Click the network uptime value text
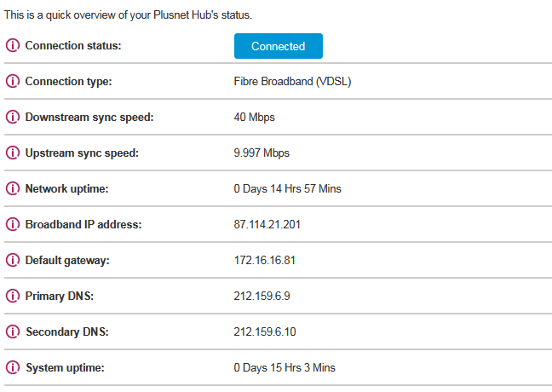Screen dimensions: 552x392 [x=287, y=189]
